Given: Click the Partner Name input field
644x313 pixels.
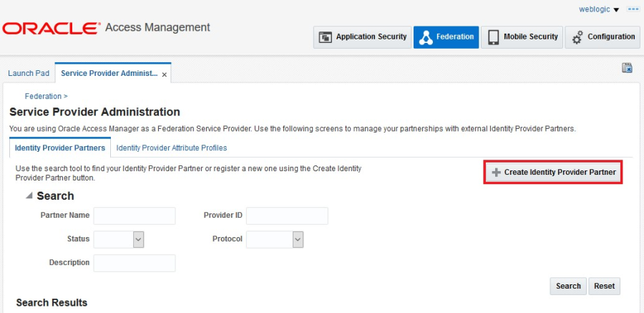Looking at the screenshot, I should 135,216.
